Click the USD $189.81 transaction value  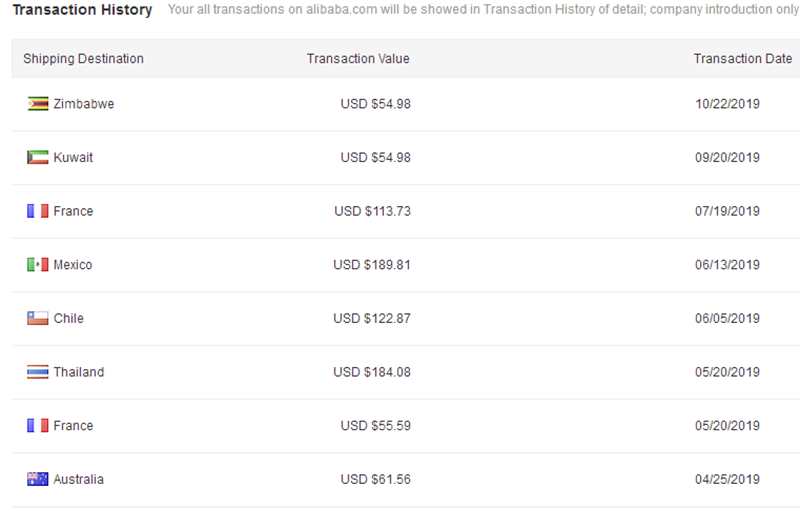pos(372,265)
